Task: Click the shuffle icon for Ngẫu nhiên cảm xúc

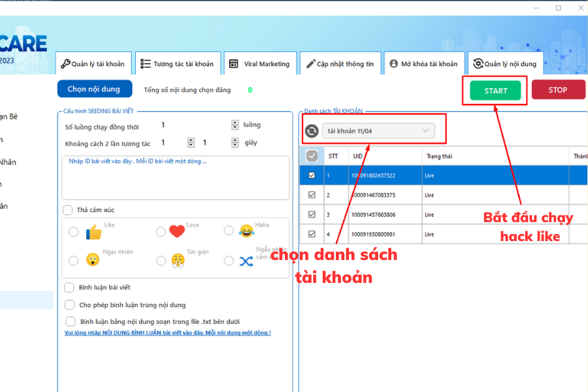Action: [246, 261]
